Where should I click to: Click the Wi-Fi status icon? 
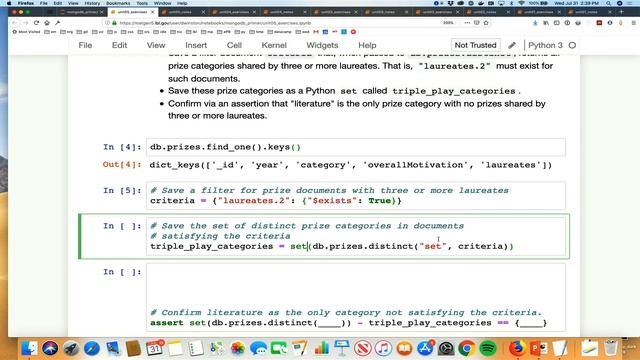pyautogui.click(x=521, y=3)
